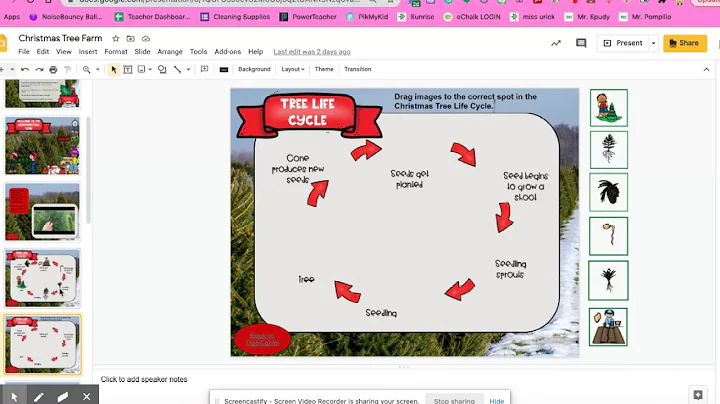
Task: Collapse the toolbar with the chevron
Action: pos(706,70)
